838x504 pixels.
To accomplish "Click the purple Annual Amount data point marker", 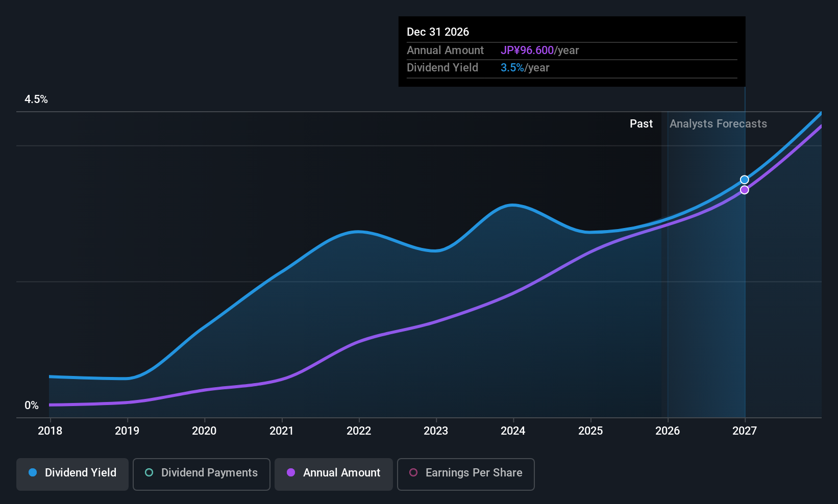I will point(745,190).
